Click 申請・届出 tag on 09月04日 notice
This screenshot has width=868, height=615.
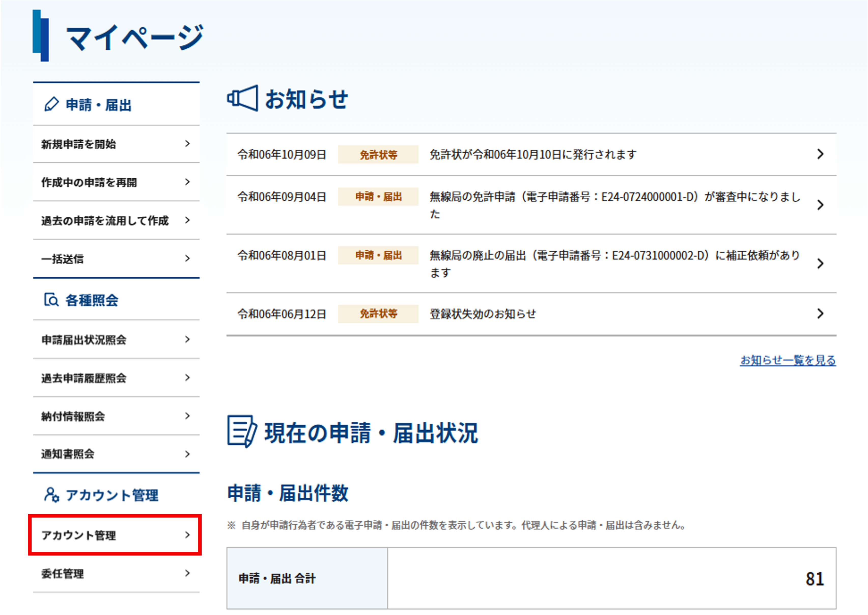pyautogui.click(x=378, y=197)
